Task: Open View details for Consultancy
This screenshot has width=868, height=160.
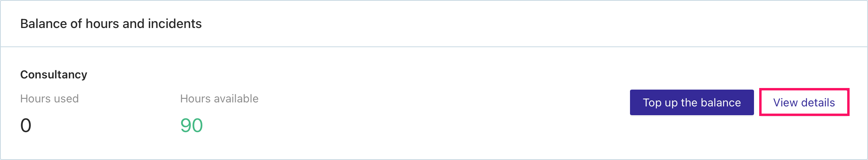Action: tap(804, 102)
